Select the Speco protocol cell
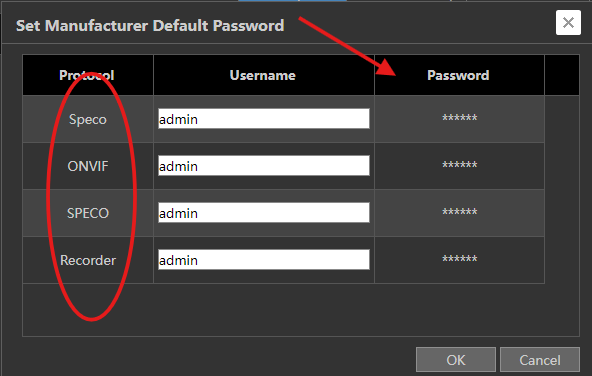This screenshot has height=376, width=592. [88, 119]
